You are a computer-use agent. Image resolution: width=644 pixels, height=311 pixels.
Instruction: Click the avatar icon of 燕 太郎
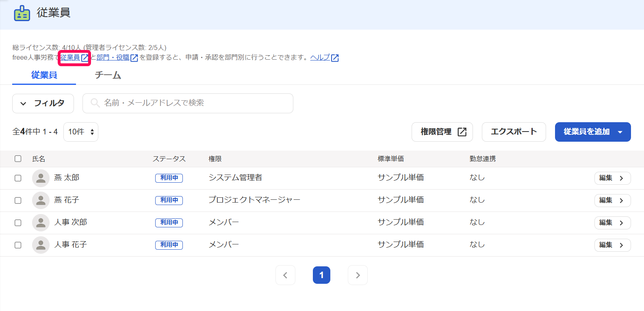click(x=41, y=178)
